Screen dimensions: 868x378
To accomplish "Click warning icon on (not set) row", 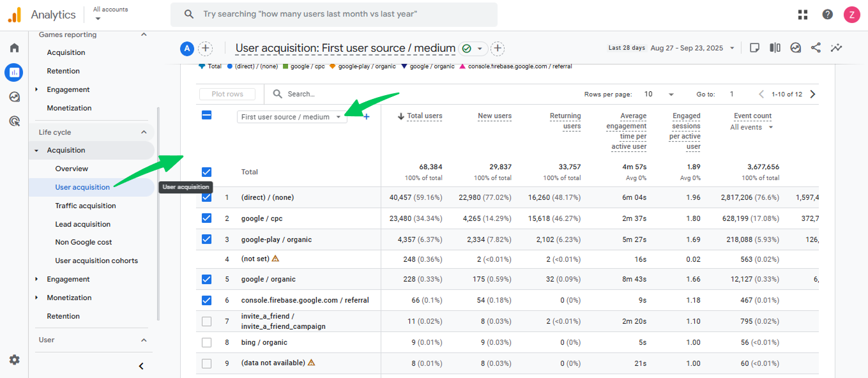I will [275, 259].
